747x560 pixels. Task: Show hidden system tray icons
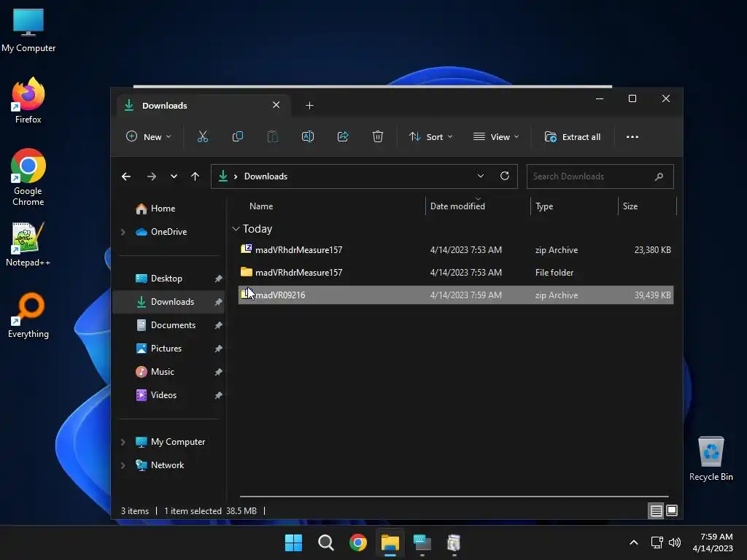[x=634, y=542]
